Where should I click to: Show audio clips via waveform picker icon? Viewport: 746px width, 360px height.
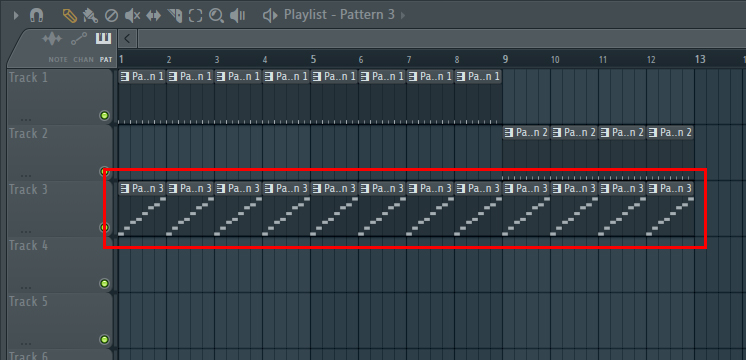(52, 39)
